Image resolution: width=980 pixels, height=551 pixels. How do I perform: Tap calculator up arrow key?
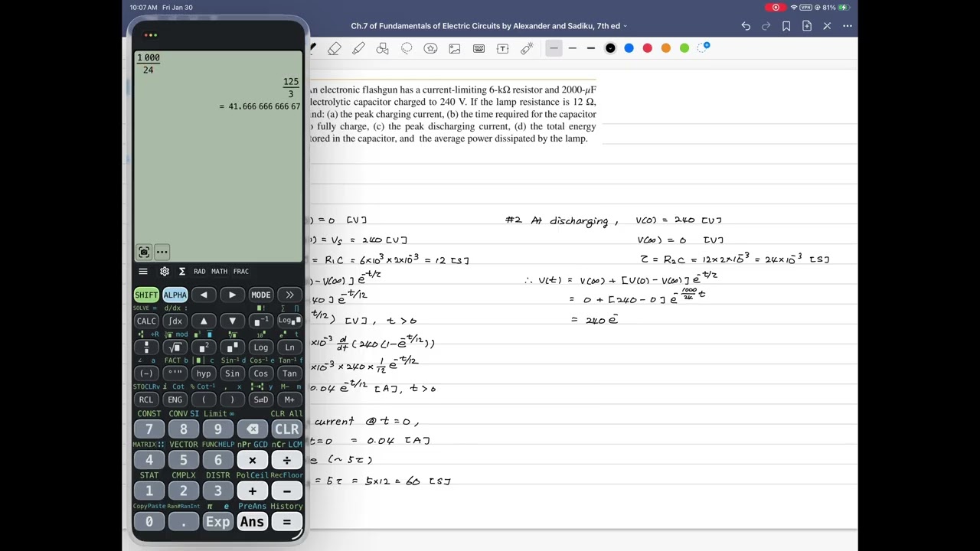pos(204,321)
